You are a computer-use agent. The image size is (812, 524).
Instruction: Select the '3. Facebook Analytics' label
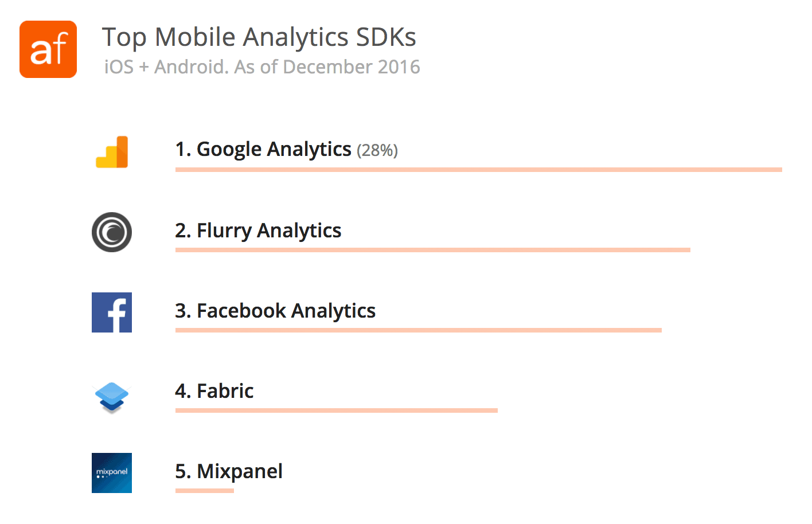(275, 311)
